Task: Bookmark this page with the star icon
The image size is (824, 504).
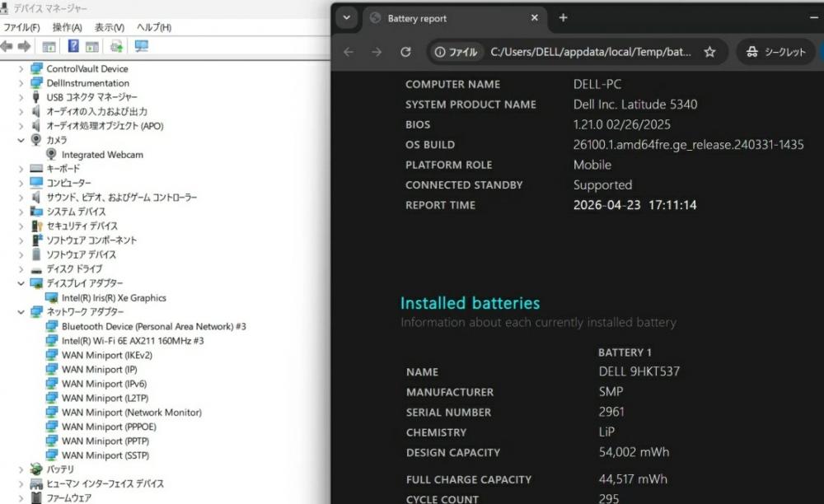Action: point(710,52)
